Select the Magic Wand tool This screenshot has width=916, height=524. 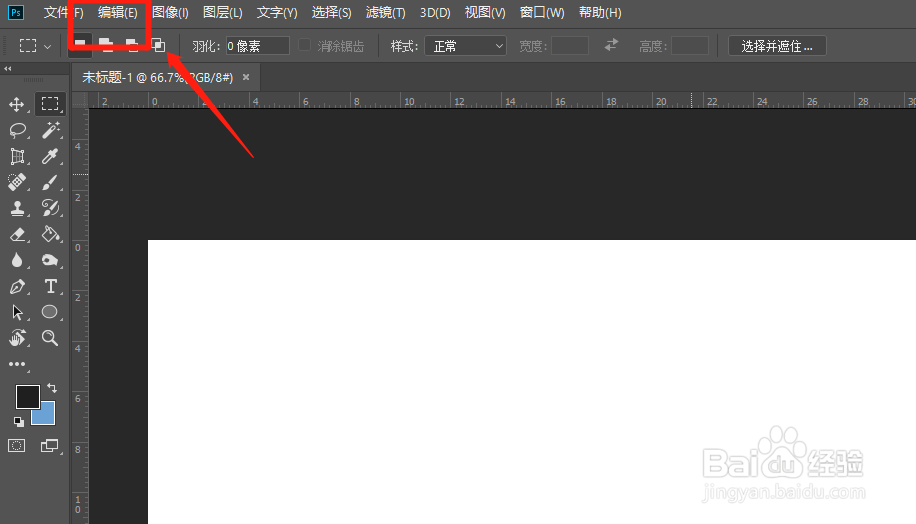[x=51, y=130]
